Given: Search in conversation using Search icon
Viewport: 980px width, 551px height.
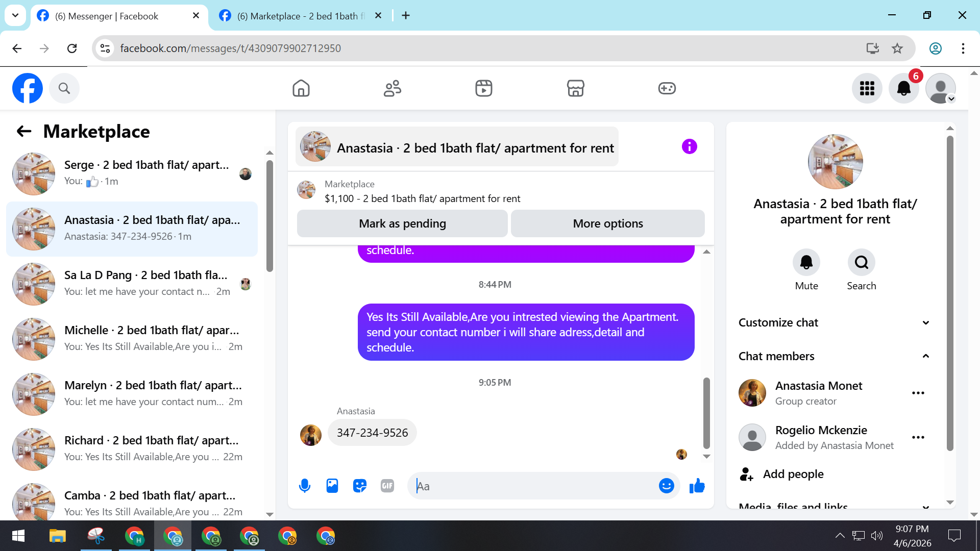Looking at the screenshot, I should (862, 262).
